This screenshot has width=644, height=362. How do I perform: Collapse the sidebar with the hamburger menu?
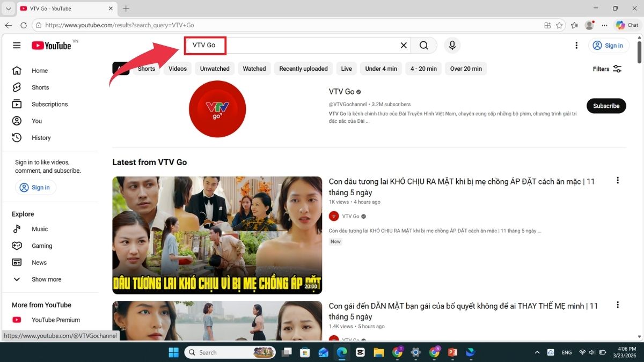(x=17, y=46)
